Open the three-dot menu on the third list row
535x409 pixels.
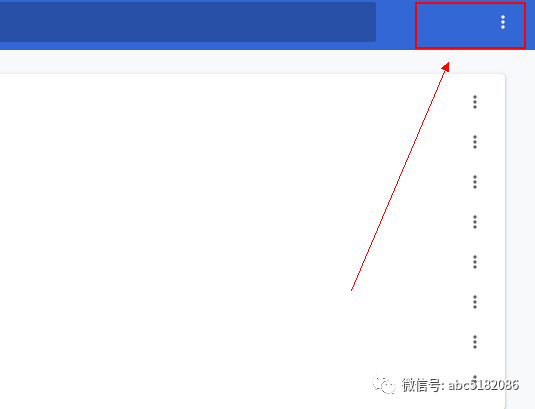(475, 182)
